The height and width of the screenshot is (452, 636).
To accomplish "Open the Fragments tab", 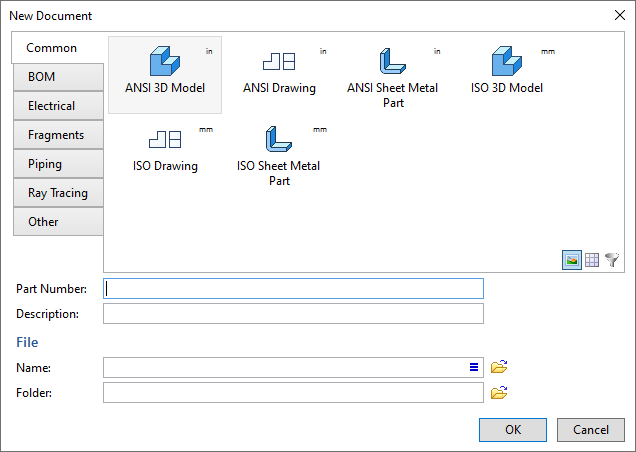I will coord(58,135).
